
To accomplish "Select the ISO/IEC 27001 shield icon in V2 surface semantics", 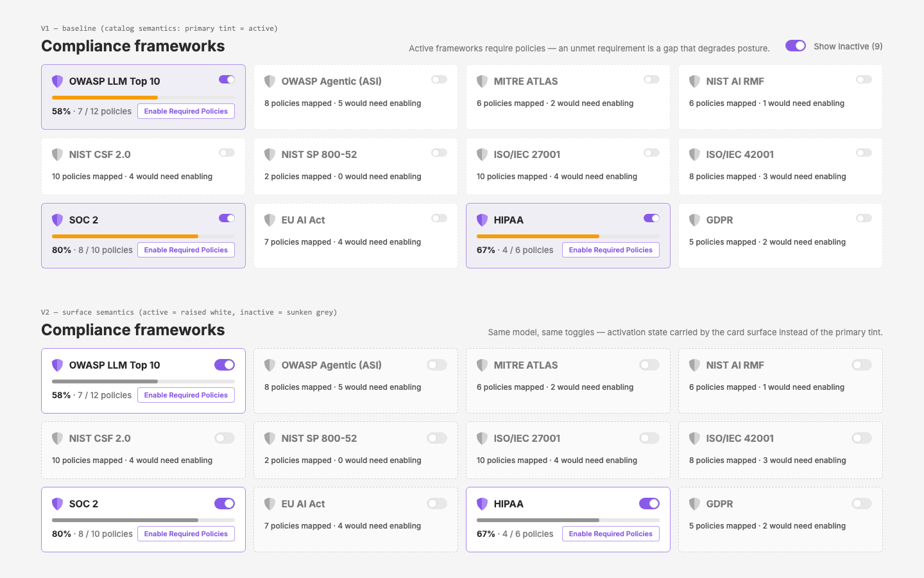I will click(482, 439).
